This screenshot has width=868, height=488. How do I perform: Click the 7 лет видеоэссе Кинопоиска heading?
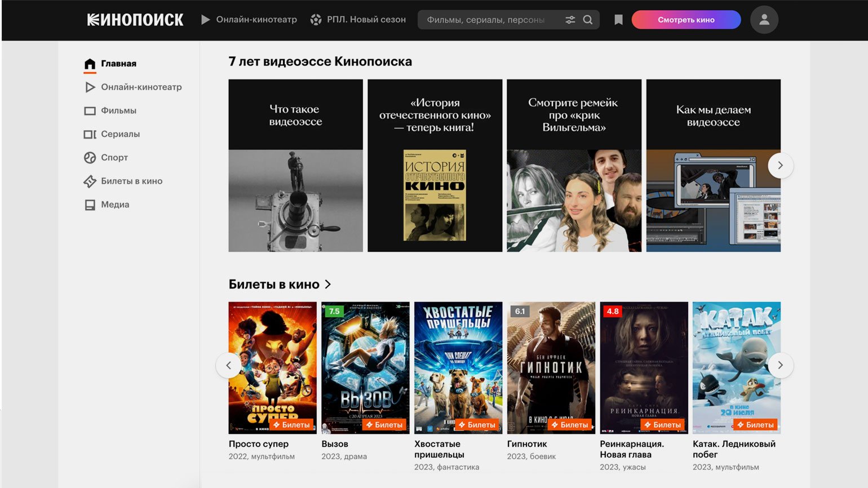click(320, 61)
